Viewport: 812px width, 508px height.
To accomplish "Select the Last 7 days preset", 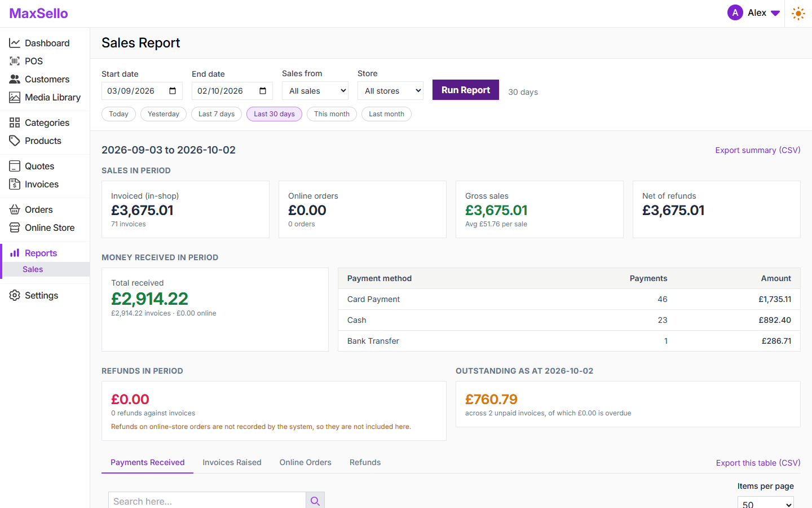I will [x=217, y=114].
